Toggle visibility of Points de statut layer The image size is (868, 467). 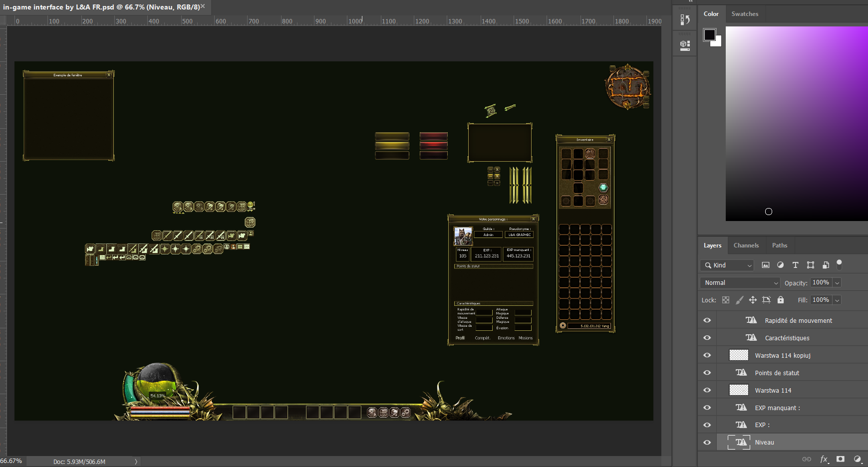point(707,373)
